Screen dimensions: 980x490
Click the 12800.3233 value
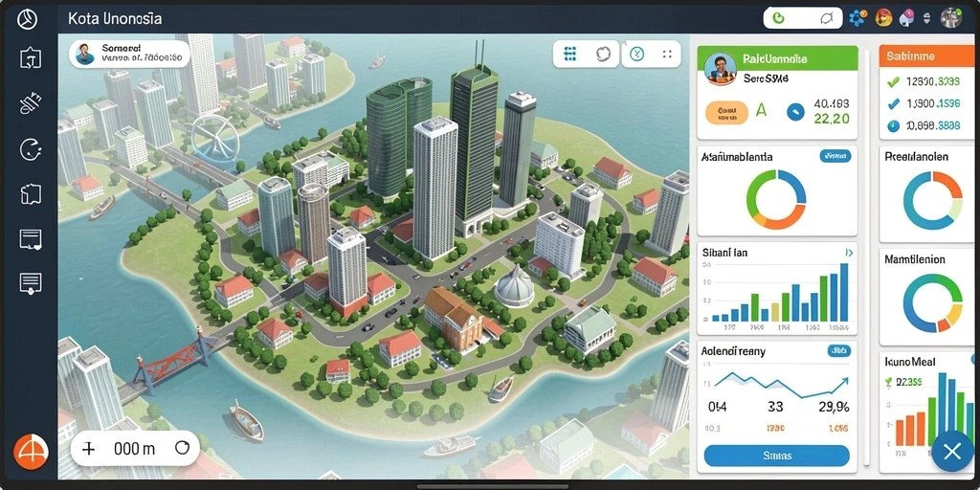coord(933,81)
